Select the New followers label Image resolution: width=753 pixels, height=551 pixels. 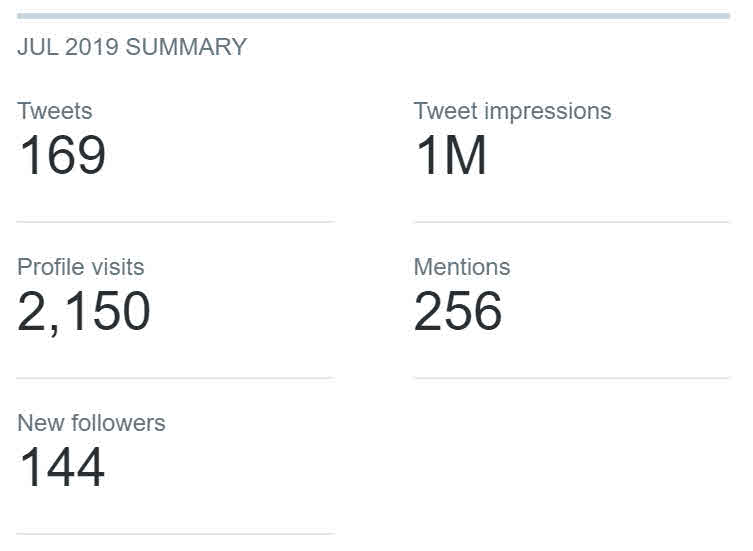91,423
